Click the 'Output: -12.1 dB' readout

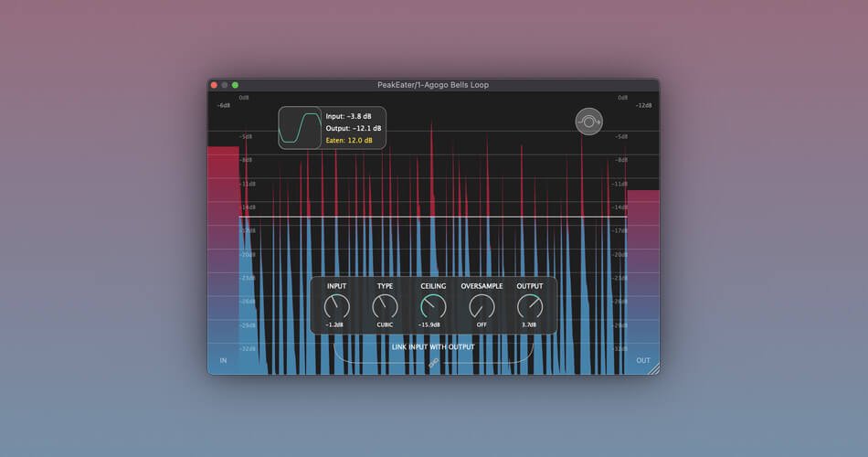pos(354,129)
